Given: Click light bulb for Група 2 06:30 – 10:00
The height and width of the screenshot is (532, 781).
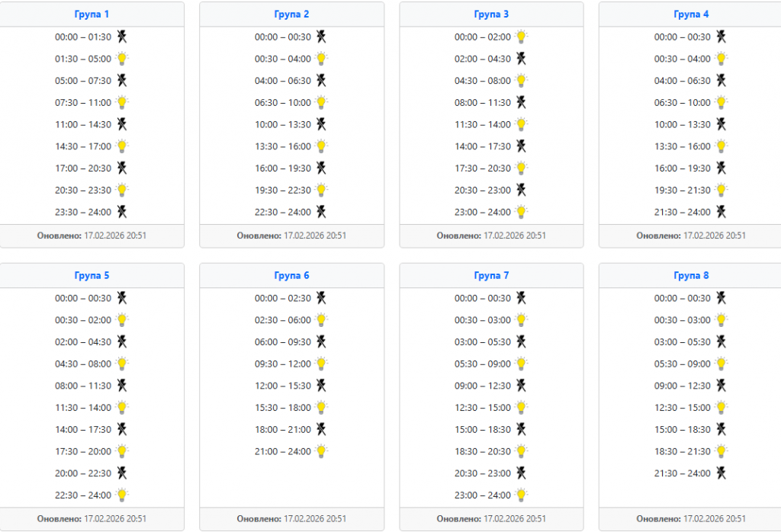Looking at the screenshot, I should [x=322, y=102].
